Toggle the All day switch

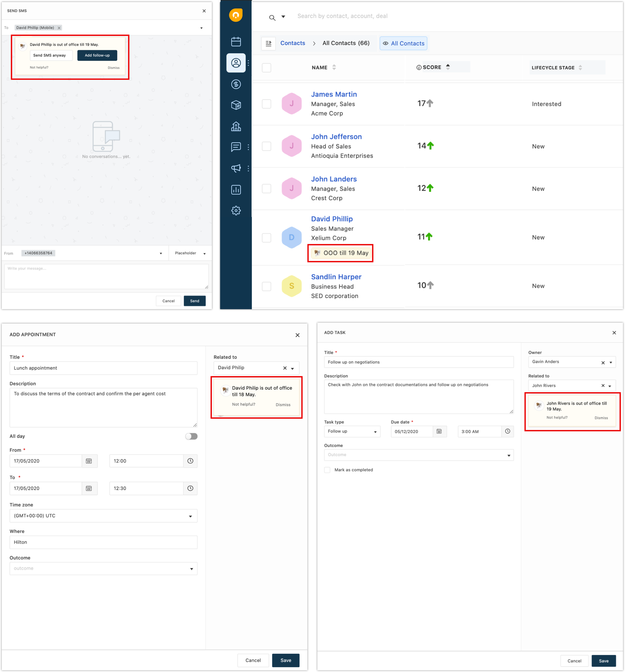(x=191, y=436)
